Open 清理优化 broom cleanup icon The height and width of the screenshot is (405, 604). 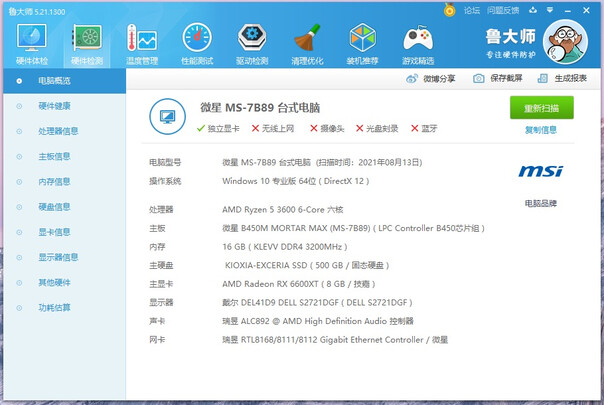click(306, 42)
